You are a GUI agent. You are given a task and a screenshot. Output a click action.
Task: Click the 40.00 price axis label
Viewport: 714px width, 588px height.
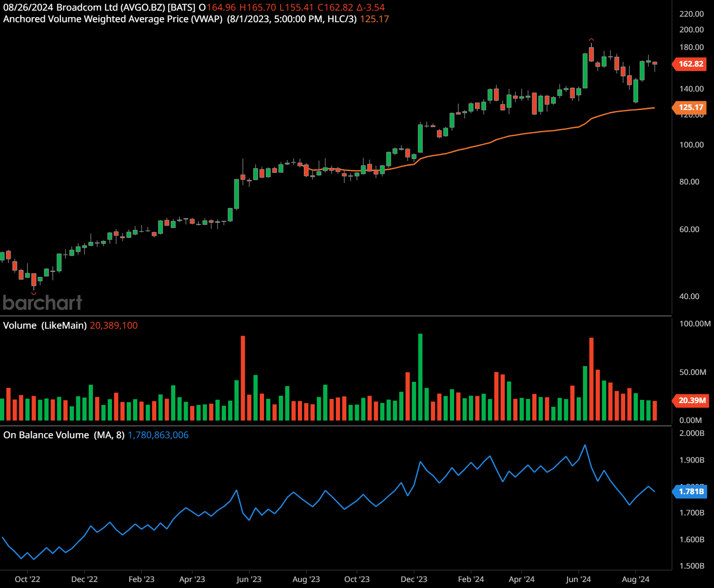pos(689,296)
